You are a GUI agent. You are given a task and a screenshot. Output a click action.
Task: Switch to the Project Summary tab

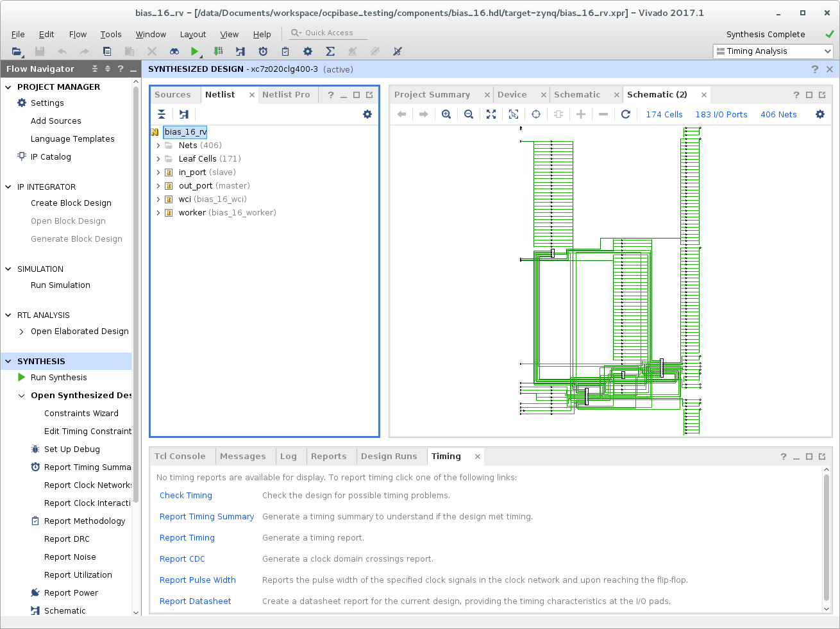[432, 94]
